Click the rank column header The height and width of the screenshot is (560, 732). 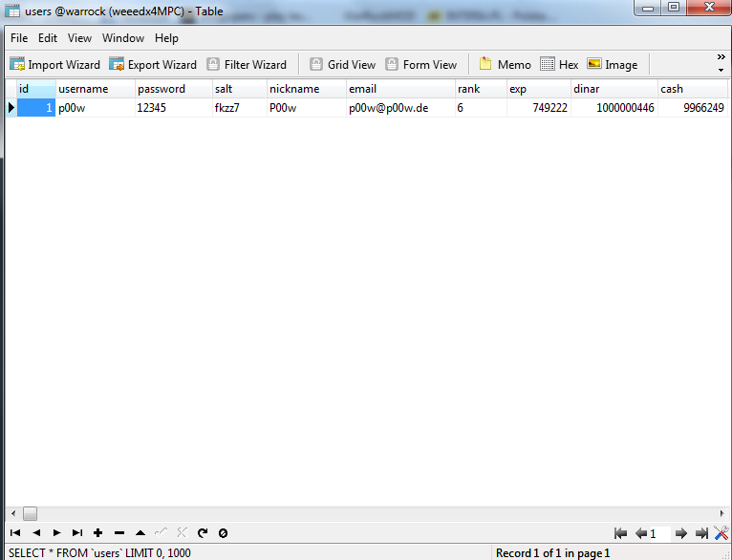click(481, 89)
